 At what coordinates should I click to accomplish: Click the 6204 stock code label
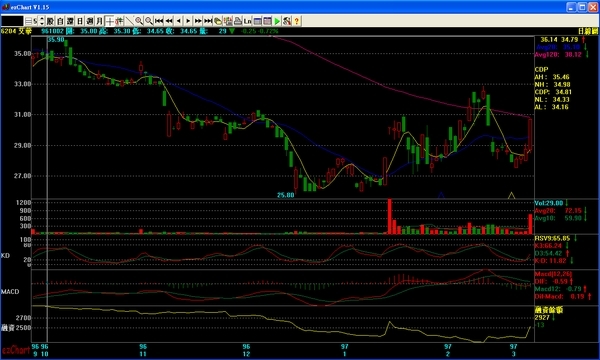(x=8, y=31)
